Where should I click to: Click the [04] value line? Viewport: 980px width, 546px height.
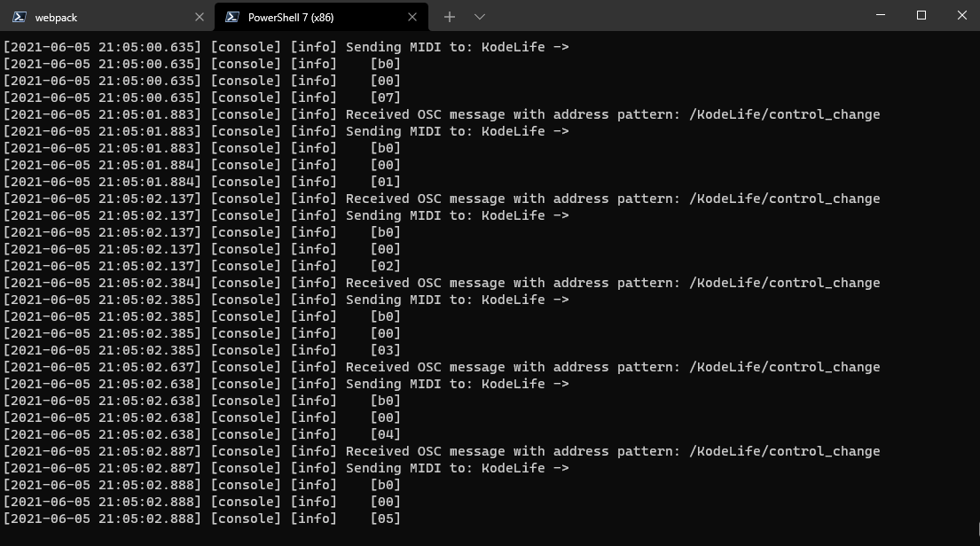click(x=202, y=434)
